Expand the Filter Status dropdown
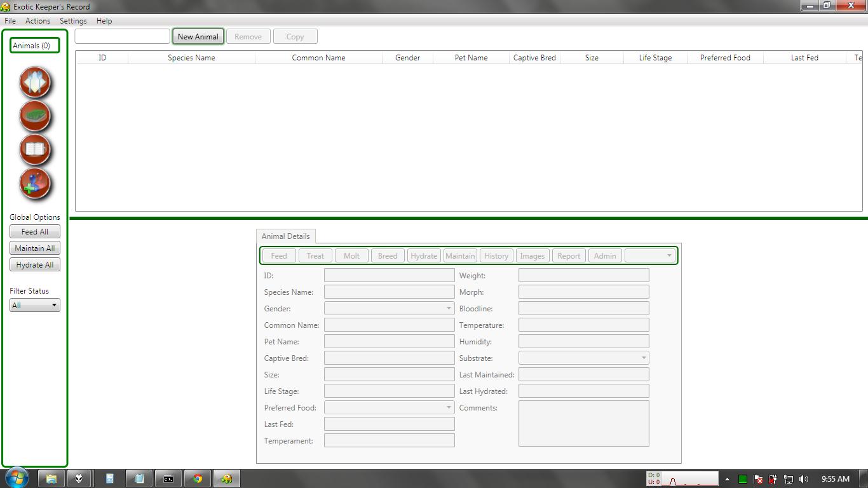The height and width of the screenshot is (488, 868). tap(35, 305)
